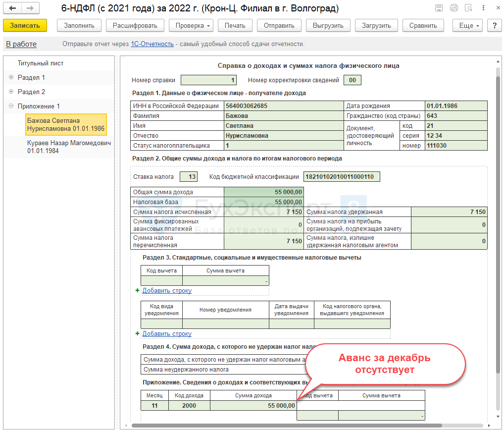Viewport: 504px width, 431px height.
Task: Click the printer icon in title bar
Action: pyautogui.click(x=454, y=8)
